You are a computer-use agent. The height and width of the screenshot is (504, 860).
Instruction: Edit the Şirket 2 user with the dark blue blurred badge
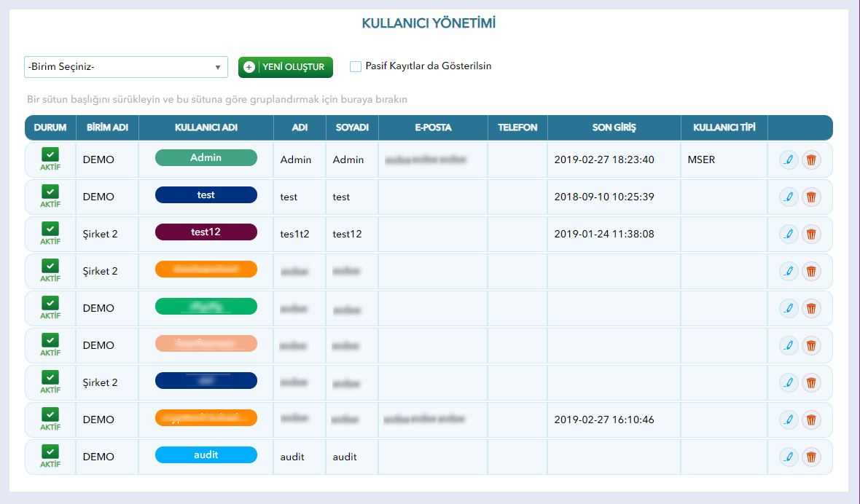(789, 383)
